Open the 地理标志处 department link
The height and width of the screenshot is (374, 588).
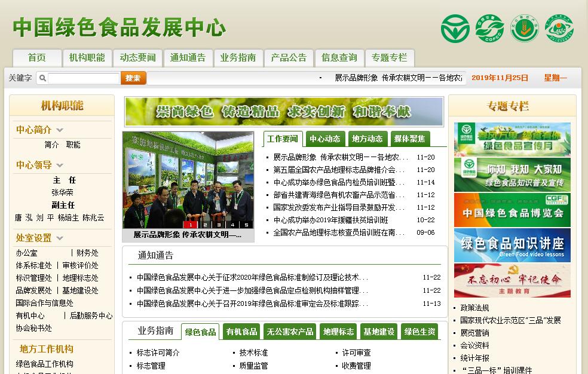[x=80, y=278]
